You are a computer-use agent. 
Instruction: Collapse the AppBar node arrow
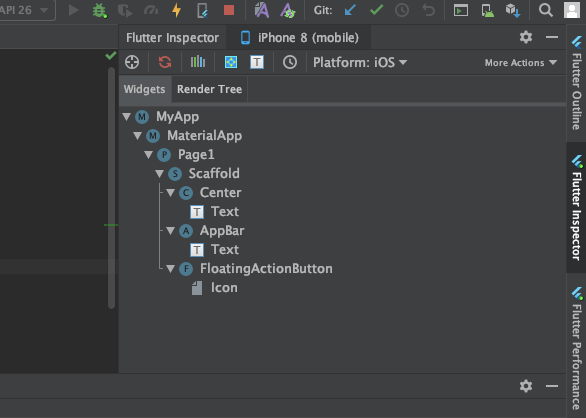pos(171,231)
